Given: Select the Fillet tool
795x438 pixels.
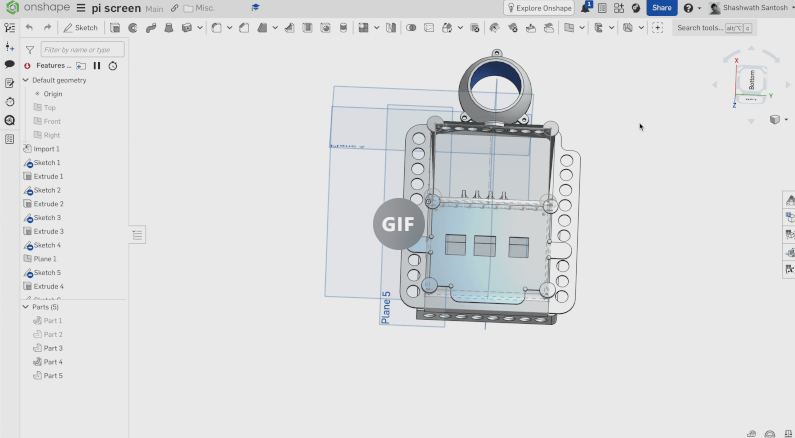Looking at the screenshot, I should (216, 28).
